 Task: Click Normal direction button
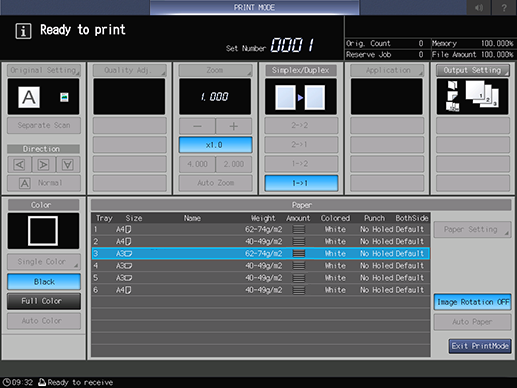(x=44, y=183)
